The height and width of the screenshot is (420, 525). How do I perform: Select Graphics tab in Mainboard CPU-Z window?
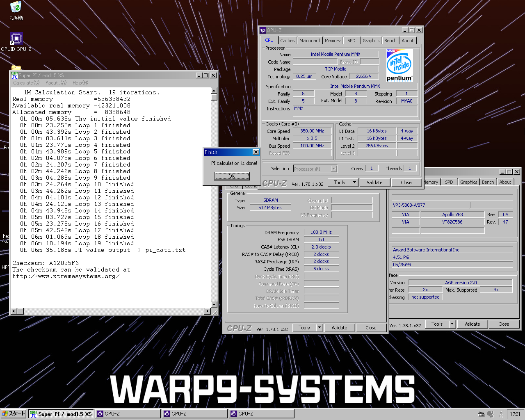click(x=469, y=182)
